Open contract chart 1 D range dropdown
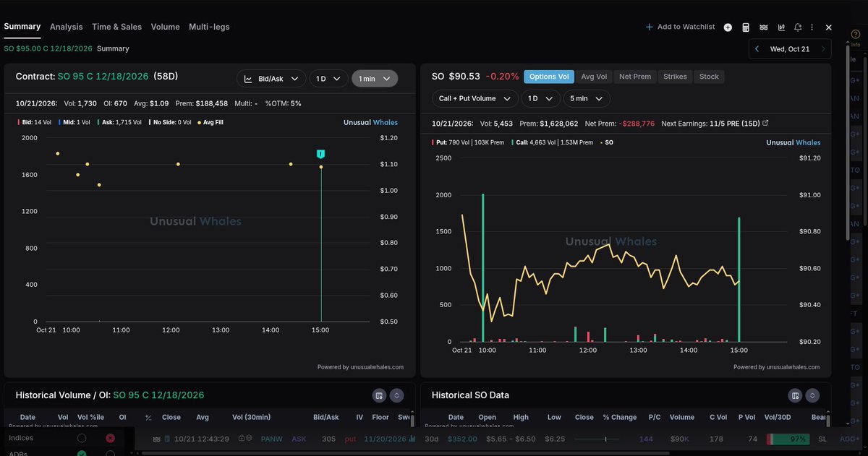 328,79
